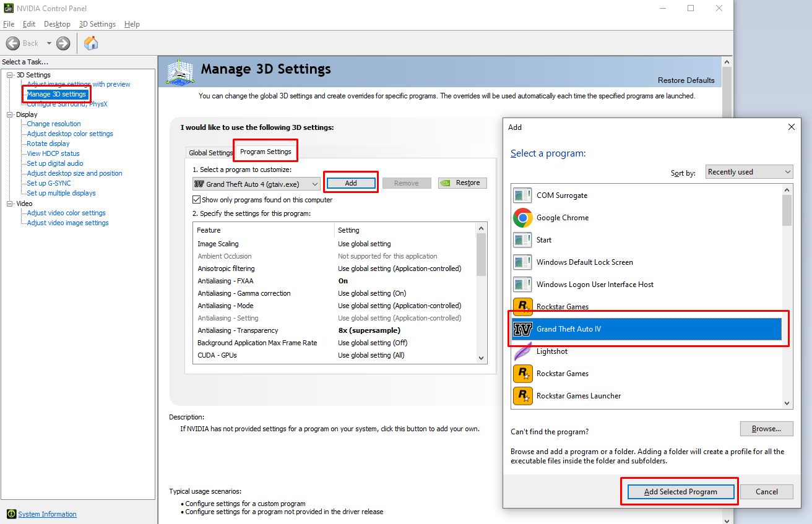Open View HDCP status
812x524 pixels.
53,153
